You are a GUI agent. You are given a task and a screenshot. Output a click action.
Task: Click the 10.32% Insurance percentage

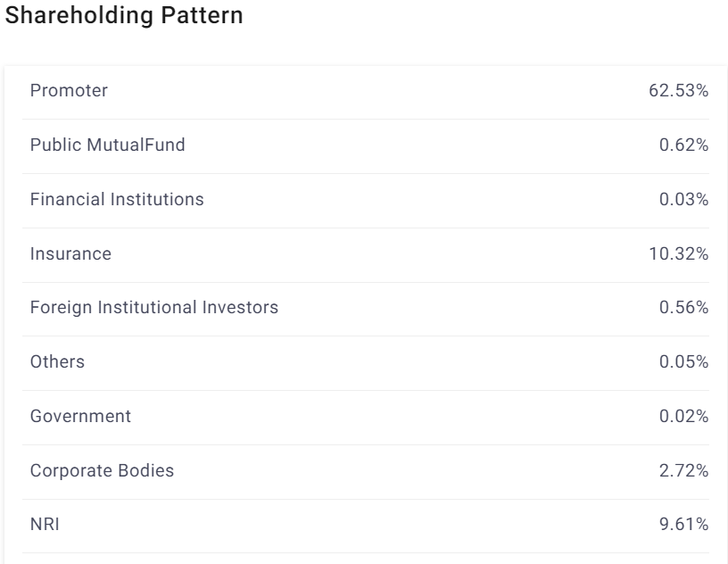click(x=678, y=253)
